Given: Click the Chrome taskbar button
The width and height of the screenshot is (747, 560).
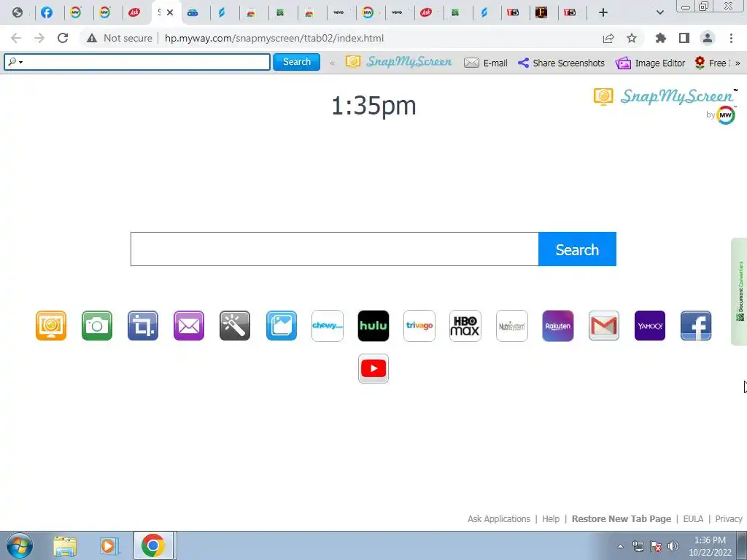Looking at the screenshot, I should coord(153,545).
